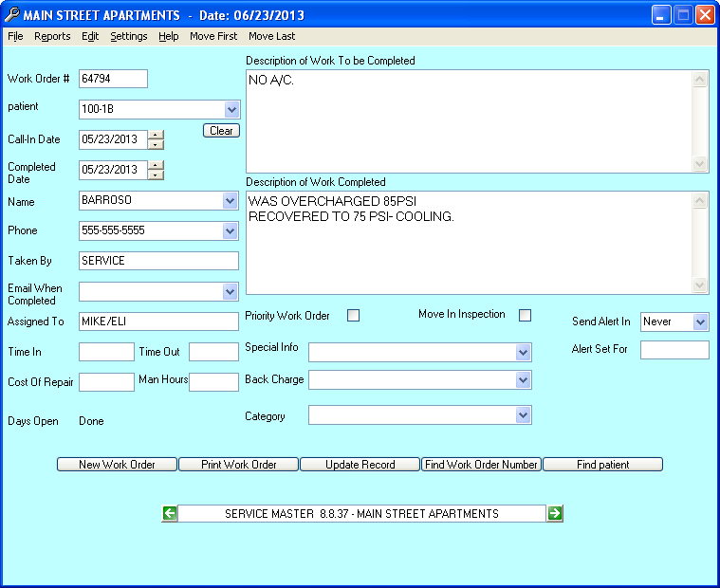Select Move Last in menu bar
The height and width of the screenshot is (588, 720).
pos(272,36)
